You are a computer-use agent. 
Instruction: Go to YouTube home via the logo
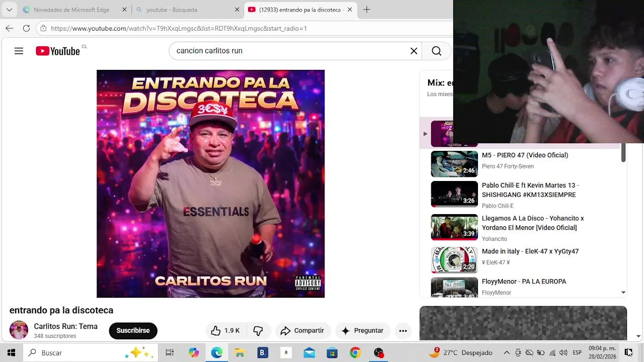point(58,51)
